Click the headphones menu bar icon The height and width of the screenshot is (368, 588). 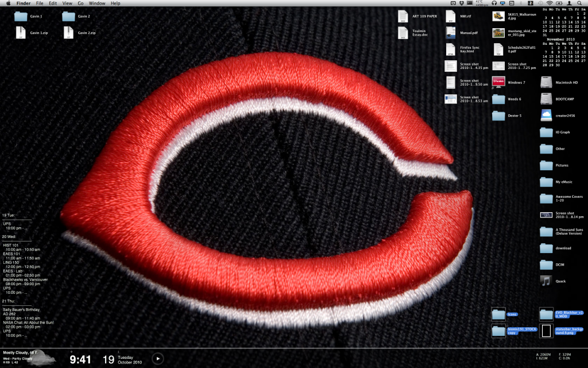(x=494, y=3)
